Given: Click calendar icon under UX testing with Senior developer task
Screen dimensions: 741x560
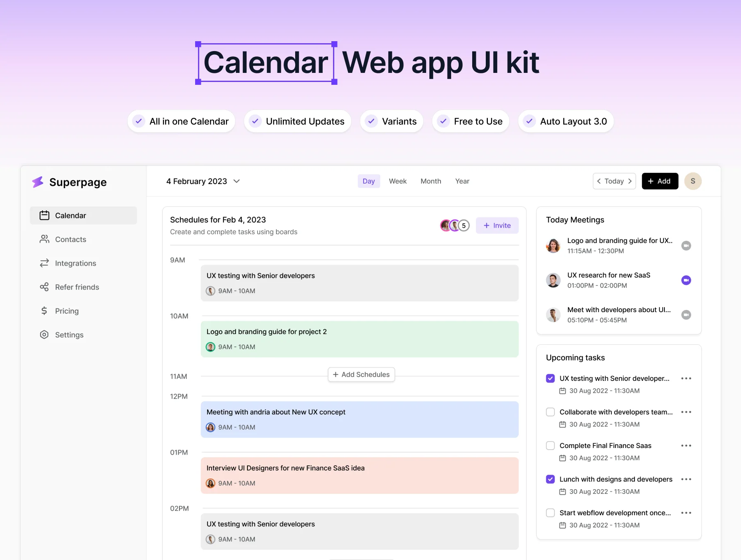Looking at the screenshot, I should point(562,391).
